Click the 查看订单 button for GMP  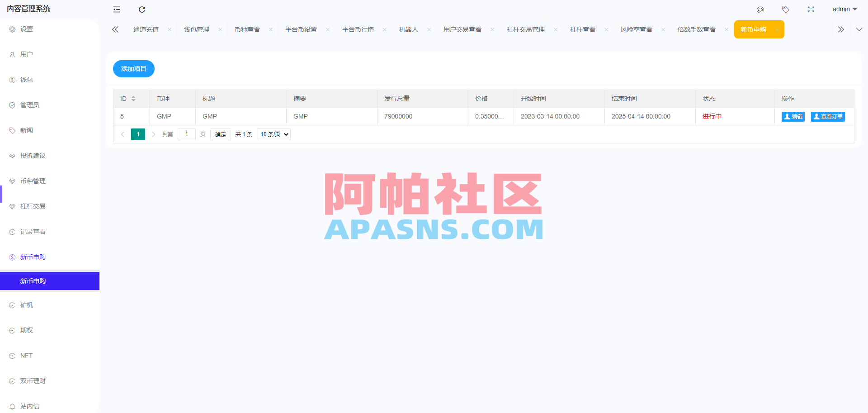[827, 116]
